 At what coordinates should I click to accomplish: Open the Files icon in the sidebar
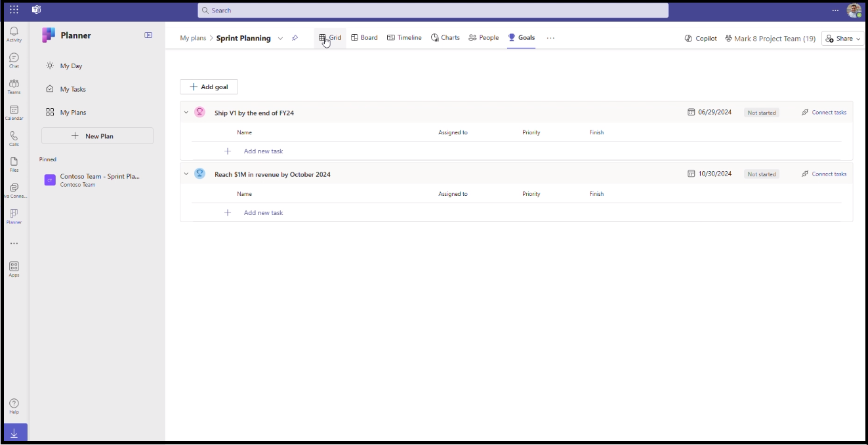click(x=14, y=164)
